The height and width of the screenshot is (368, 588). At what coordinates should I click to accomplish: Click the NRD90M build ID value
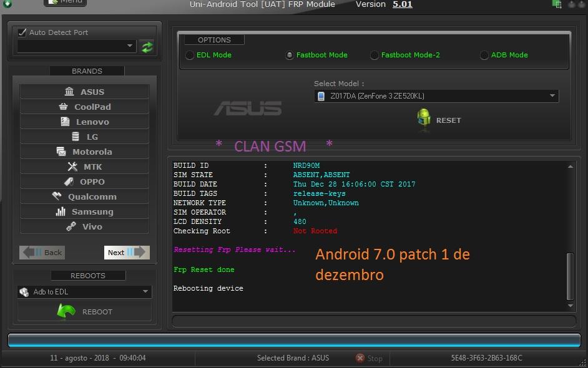(306, 165)
